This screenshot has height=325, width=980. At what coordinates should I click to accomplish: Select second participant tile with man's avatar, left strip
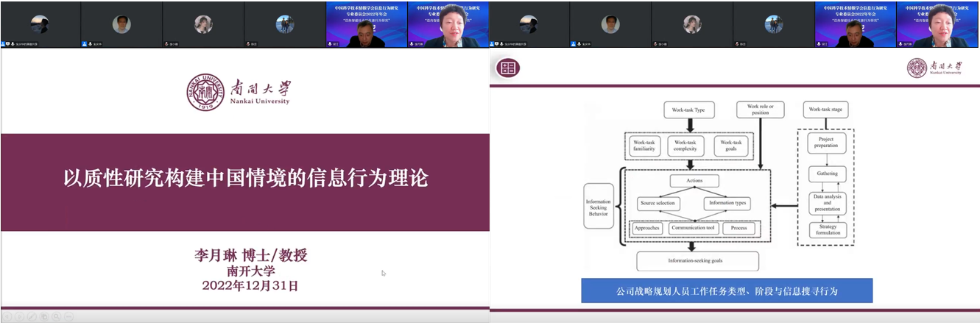coord(121,24)
